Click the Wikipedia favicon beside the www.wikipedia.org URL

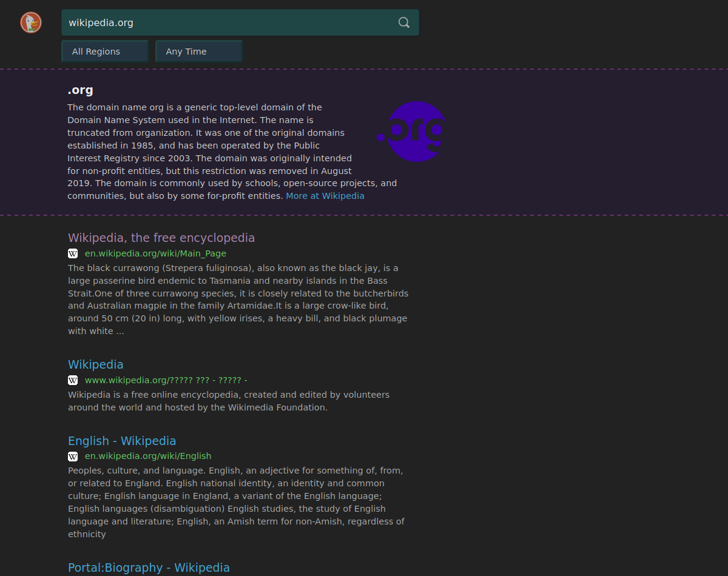coord(73,380)
